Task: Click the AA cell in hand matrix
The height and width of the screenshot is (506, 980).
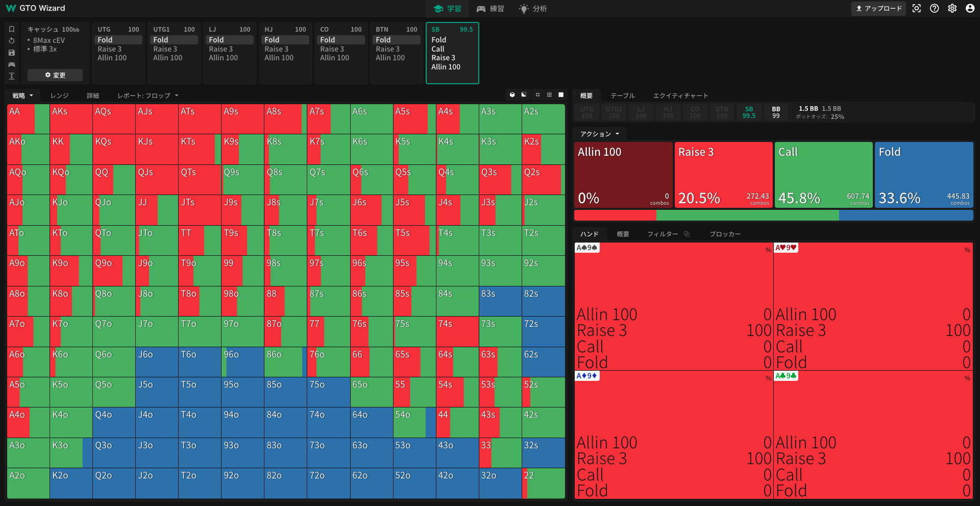Action: tap(28, 119)
